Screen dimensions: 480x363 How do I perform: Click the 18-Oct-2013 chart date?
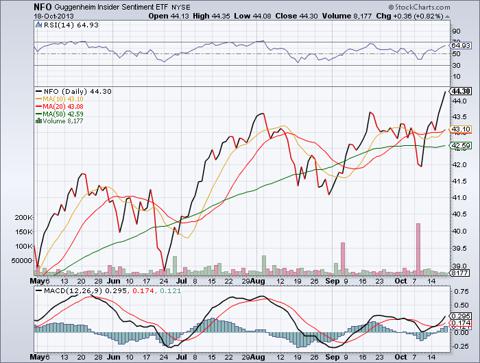54,16
